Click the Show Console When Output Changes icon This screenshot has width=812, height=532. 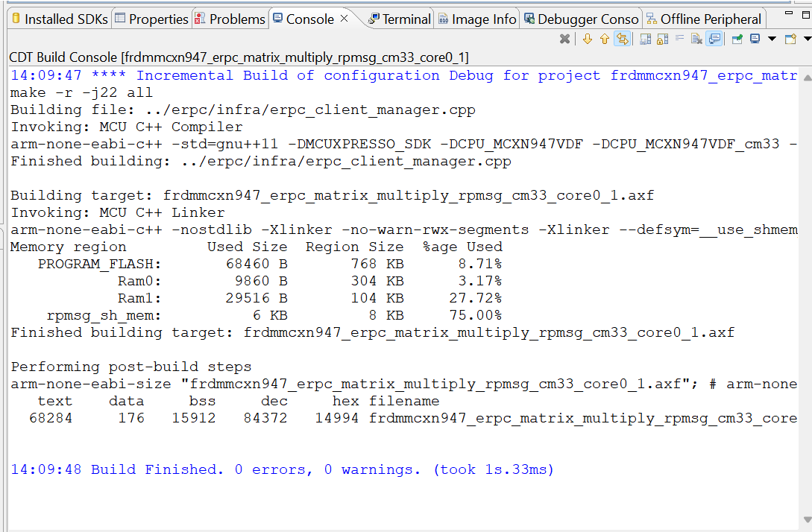(x=714, y=39)
